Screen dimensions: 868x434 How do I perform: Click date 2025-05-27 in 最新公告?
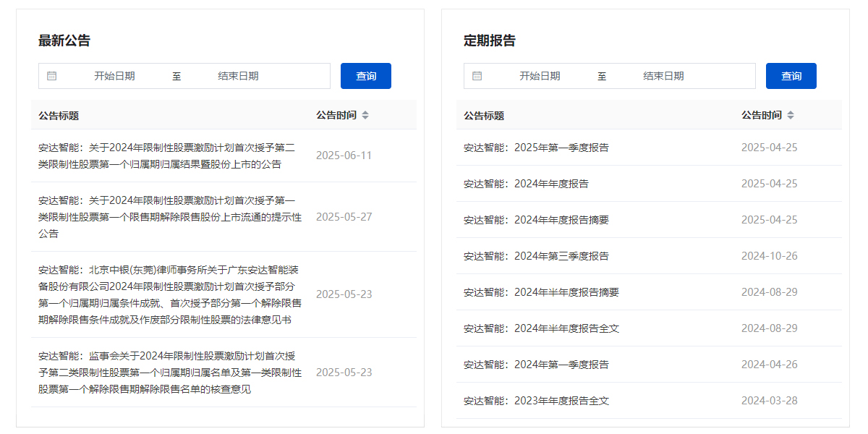pyautogui.click(x=344, y=216)
